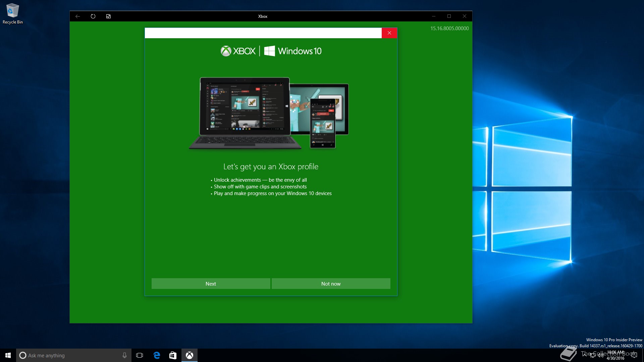This screenshot has width=644, height=362.
Task: Click the Xbox logo in the dialog header
Action: tap(238, 51)
